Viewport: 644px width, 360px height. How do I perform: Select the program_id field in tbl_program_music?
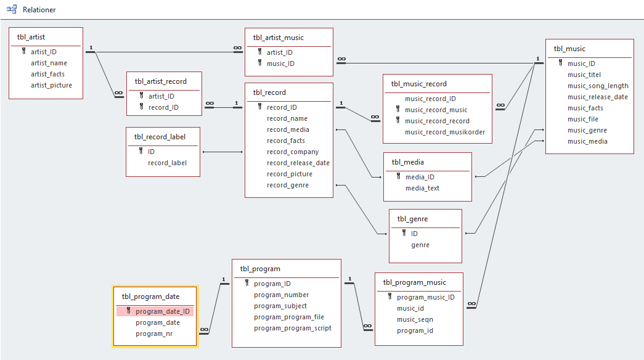click(415, 330)
